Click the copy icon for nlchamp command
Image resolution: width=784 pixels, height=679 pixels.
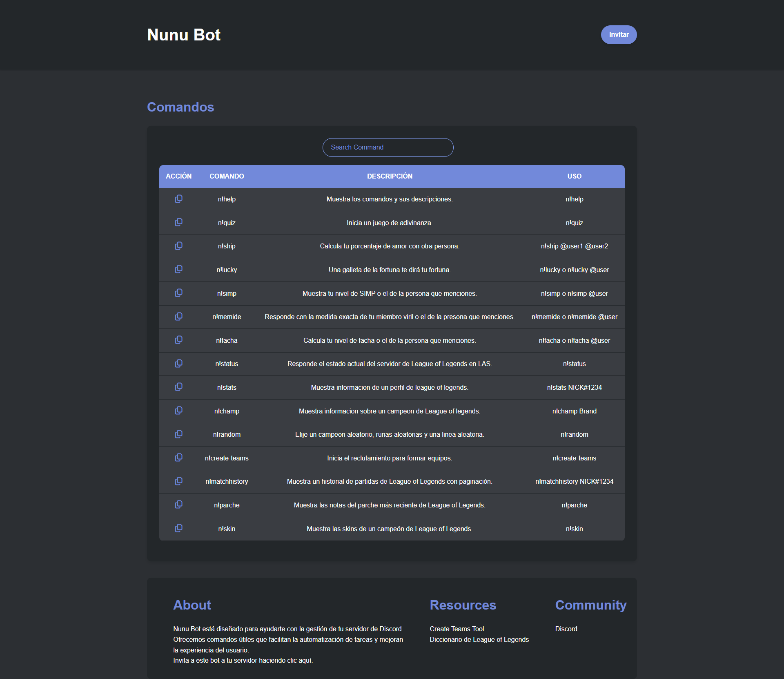(178, 410)
